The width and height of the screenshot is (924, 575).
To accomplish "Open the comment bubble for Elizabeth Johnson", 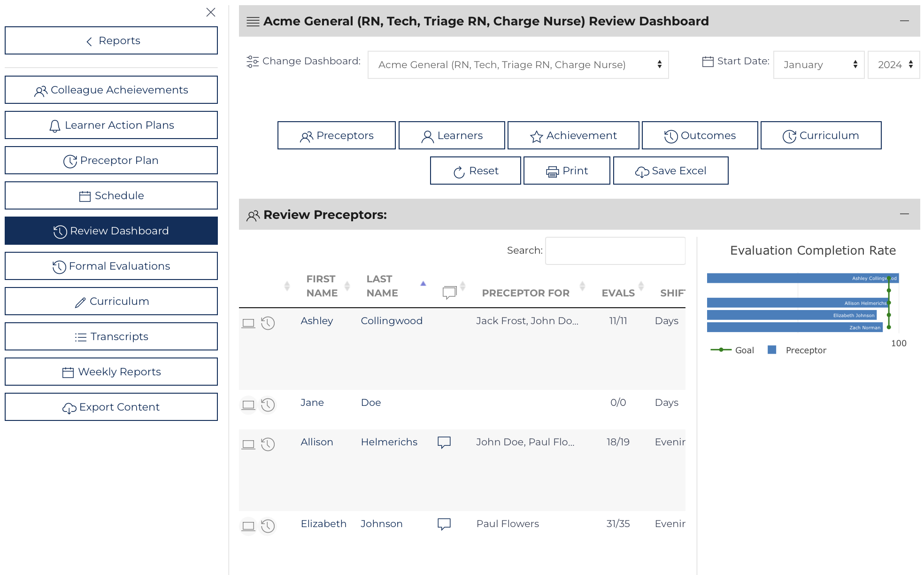I will [444, 524].
